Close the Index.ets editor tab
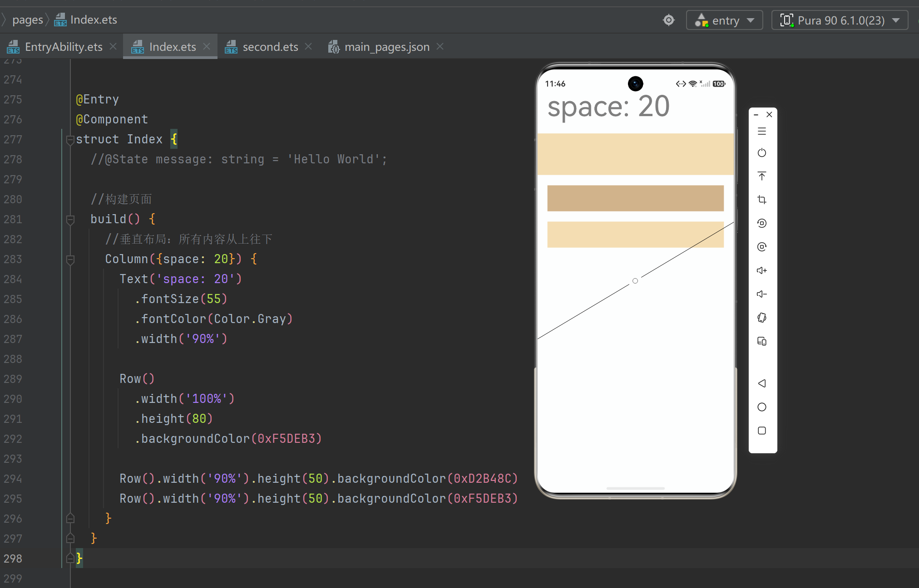Screen dimensions: 919x588 click(207, 47)
